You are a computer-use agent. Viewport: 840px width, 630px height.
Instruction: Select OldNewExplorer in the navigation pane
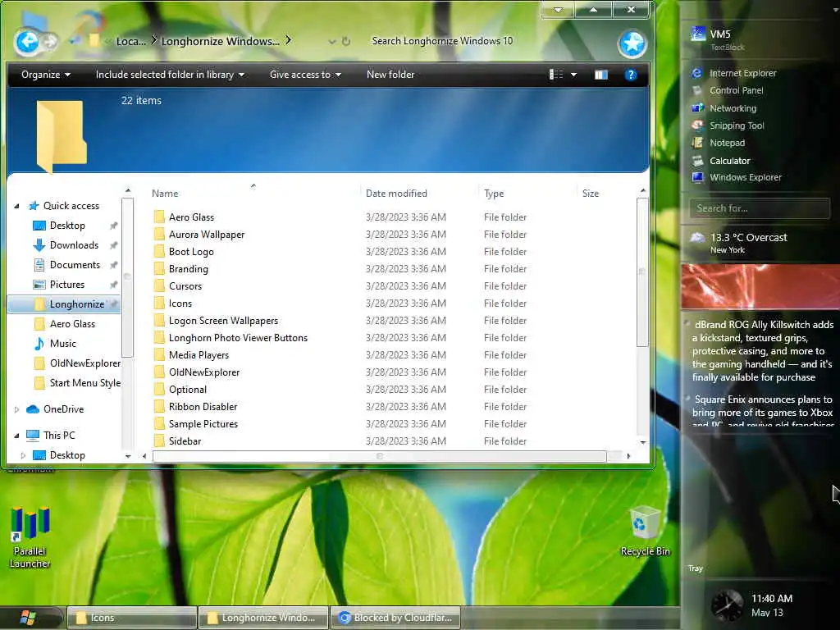click(x=84, y=363)
